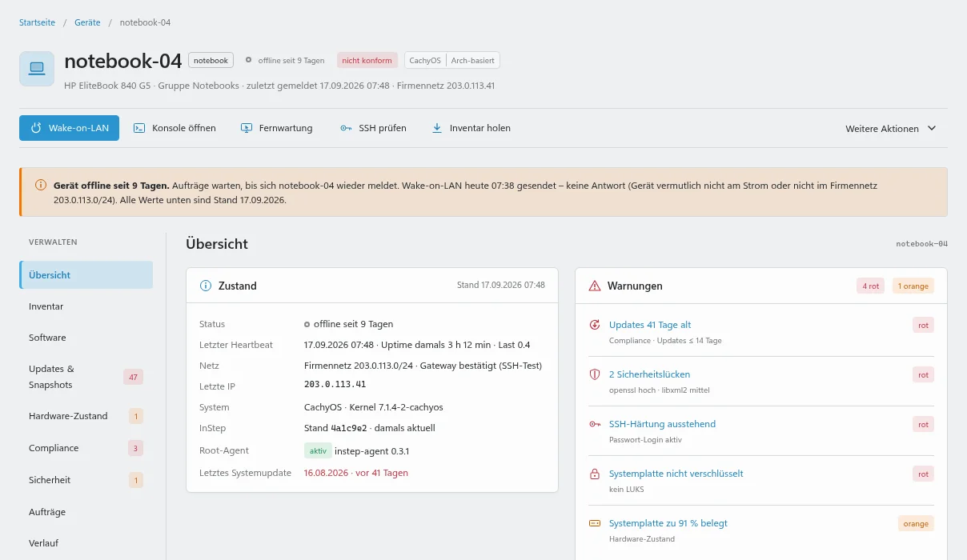Click the shield icon beside 2 Sicherheitslücken
The image size is (967, 560).
(x=595, y=374)
